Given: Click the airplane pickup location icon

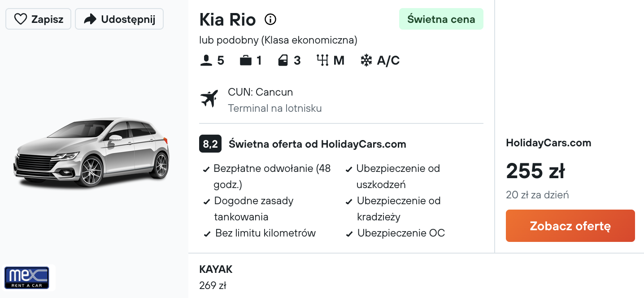Looking at the screenshot, I should 209,99.
